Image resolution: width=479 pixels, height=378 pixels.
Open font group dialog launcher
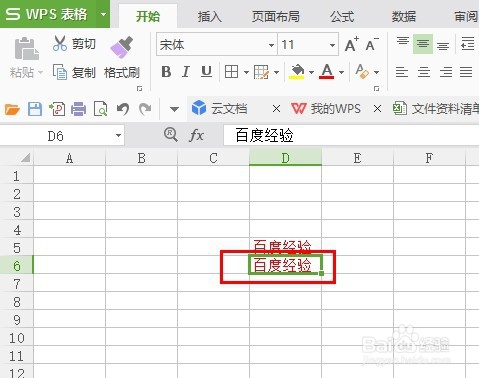[376, 88]
